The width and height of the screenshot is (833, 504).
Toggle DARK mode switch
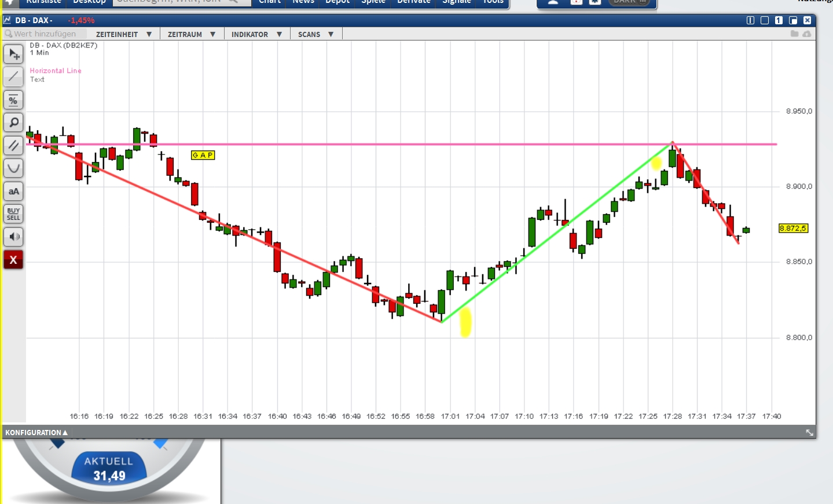630,1
